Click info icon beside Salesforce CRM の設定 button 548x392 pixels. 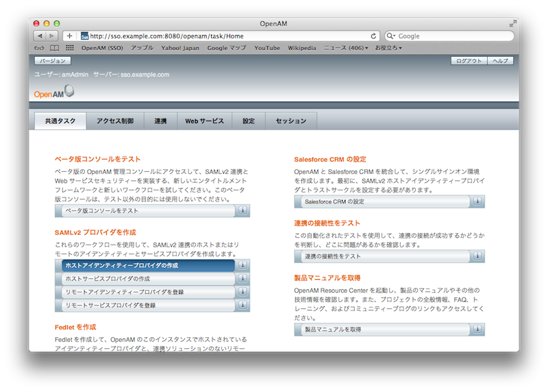click(x=477, y=201)
